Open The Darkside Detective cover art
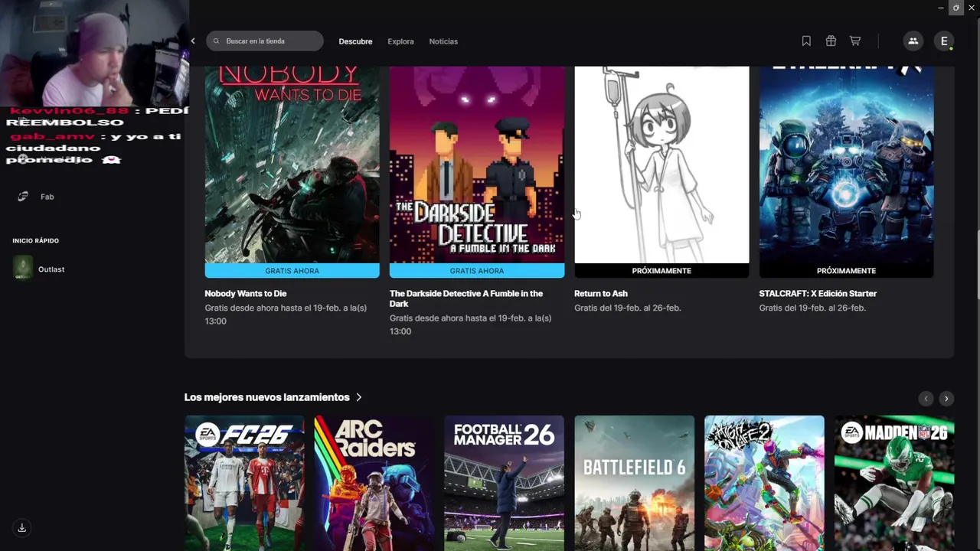 477,165
